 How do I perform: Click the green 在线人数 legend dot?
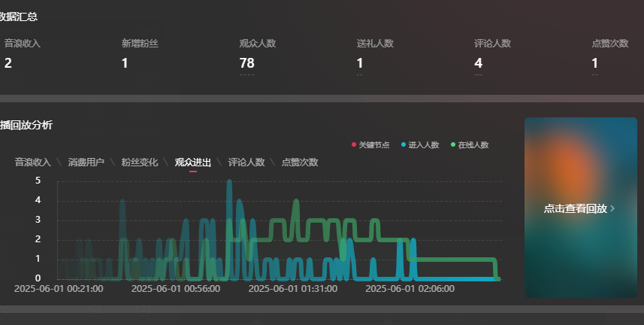click(453, 144)
